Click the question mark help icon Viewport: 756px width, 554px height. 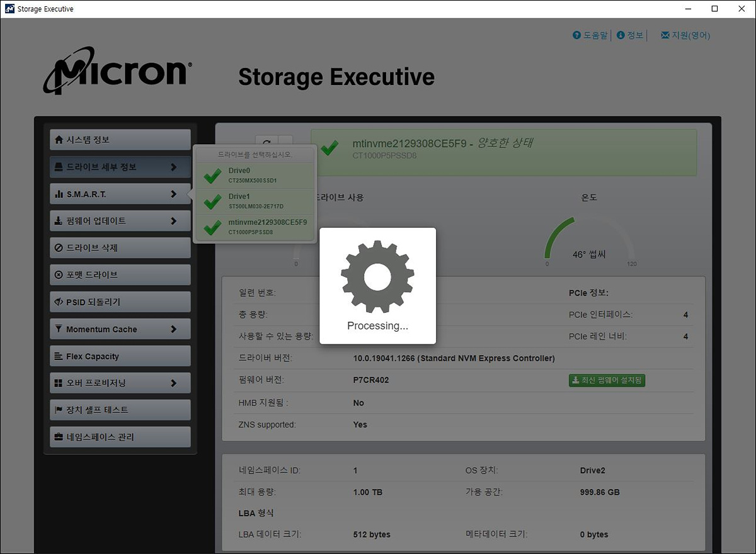(576, 35)
